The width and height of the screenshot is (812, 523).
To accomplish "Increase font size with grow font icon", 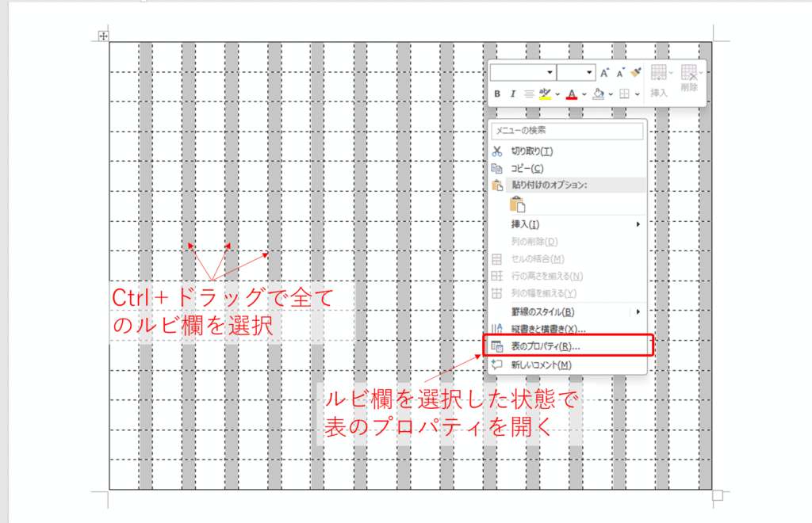I will click(x=605, y=73).
